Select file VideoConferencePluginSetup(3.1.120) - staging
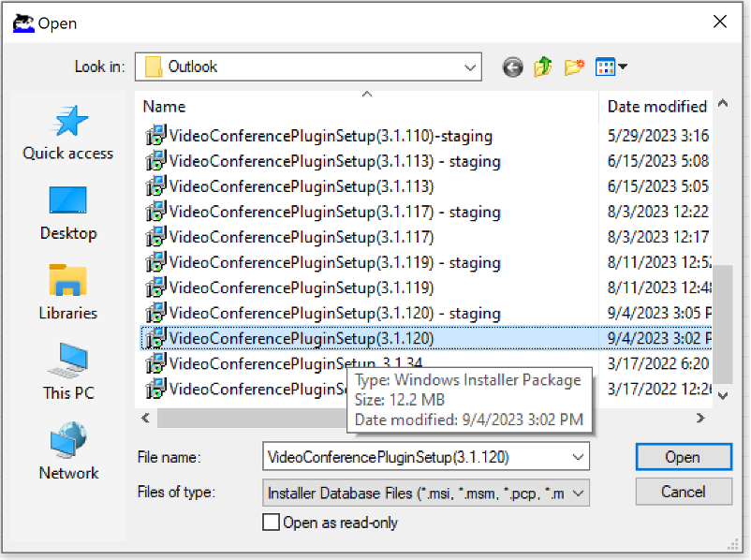The image size is (751, 560). (335, 314)
